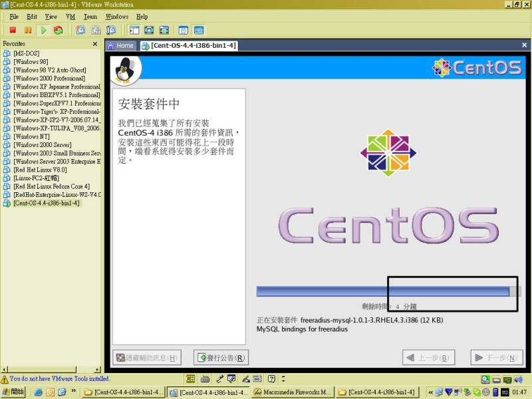Click the Tux penguin icon in installer header

coord(125,70)
